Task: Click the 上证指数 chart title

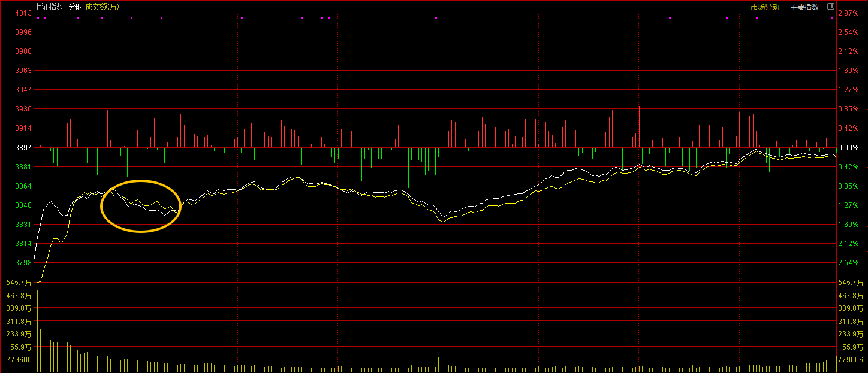Action: tap(49, 7)
